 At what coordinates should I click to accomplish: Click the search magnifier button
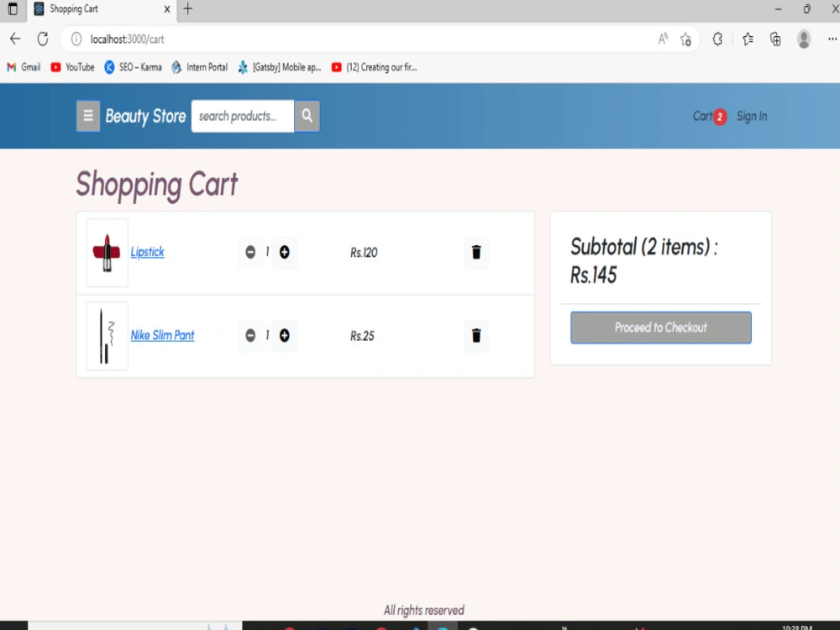point(307,116)
